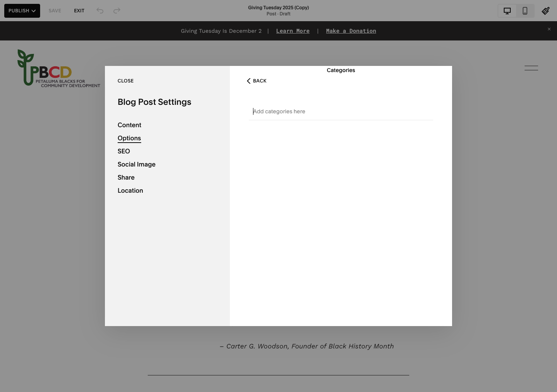Click the Carter G. Woodson quote attribution
Viewport: 557px width, 392px height.
(x=307, y=346)
